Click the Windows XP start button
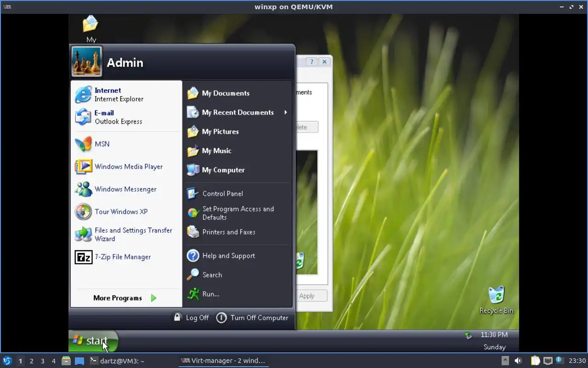Viewport: 588px width, 368px height. tap(93, 341)
